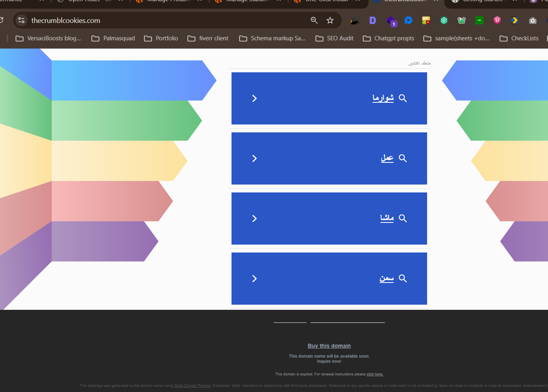Open the extension with the purple badge 1
The width and height of the screenshot is (548, 392).
391,21
